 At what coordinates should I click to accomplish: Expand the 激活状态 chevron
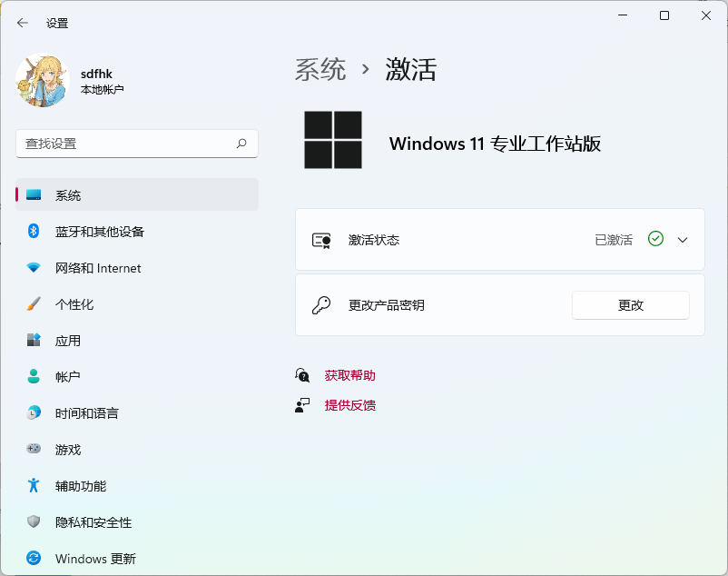(x=683, y=240)
